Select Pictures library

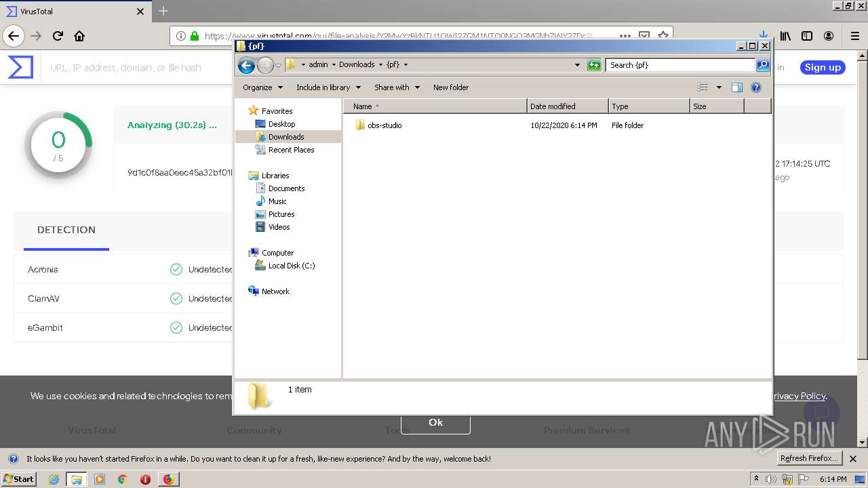coord(281,214)
